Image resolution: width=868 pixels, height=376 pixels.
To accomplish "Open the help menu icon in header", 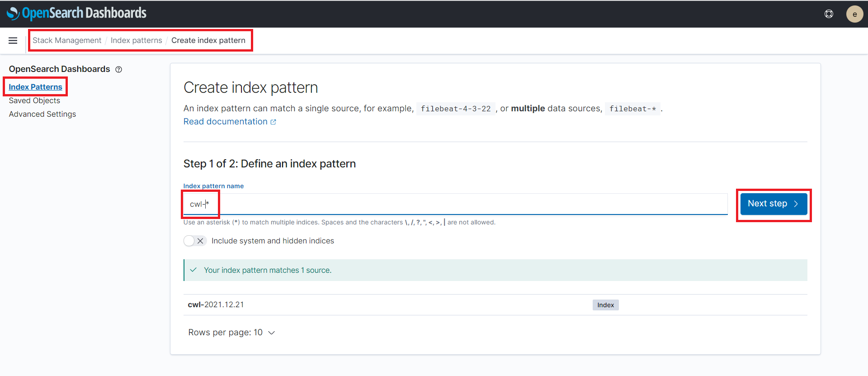I will 829,14.
